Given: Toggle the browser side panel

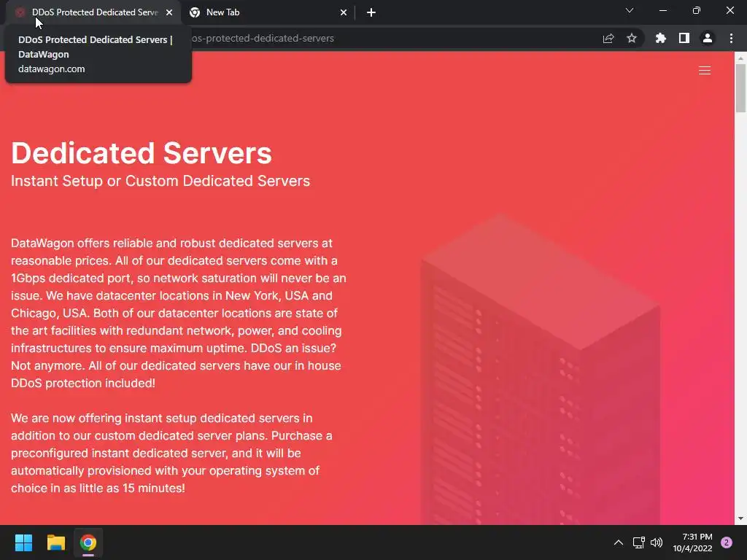Looking at the screenshot, I should click(684, 38).
